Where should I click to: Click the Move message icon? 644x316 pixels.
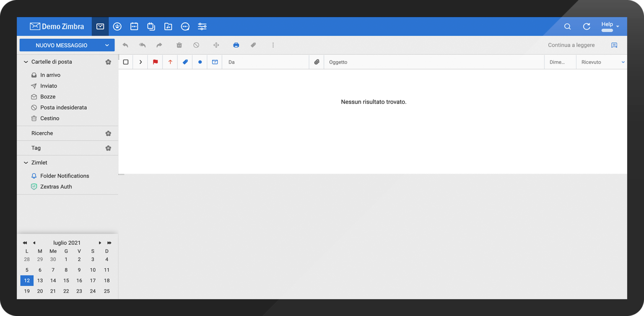[216, 45]
